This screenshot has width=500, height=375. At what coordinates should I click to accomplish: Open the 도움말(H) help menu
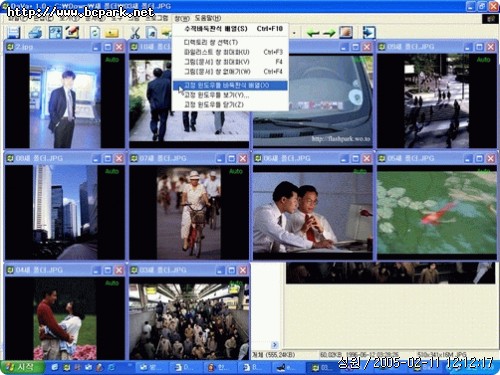[x=208, y=18]
